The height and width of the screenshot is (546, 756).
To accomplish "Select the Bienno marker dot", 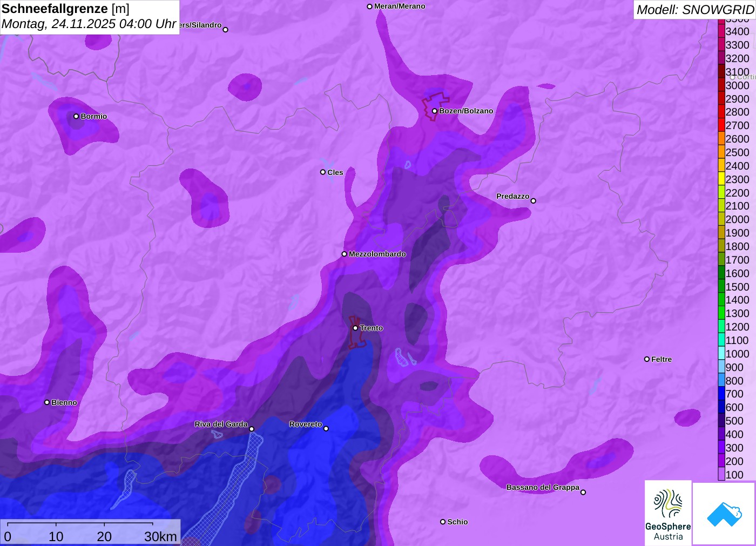I will tap(47, 402).
